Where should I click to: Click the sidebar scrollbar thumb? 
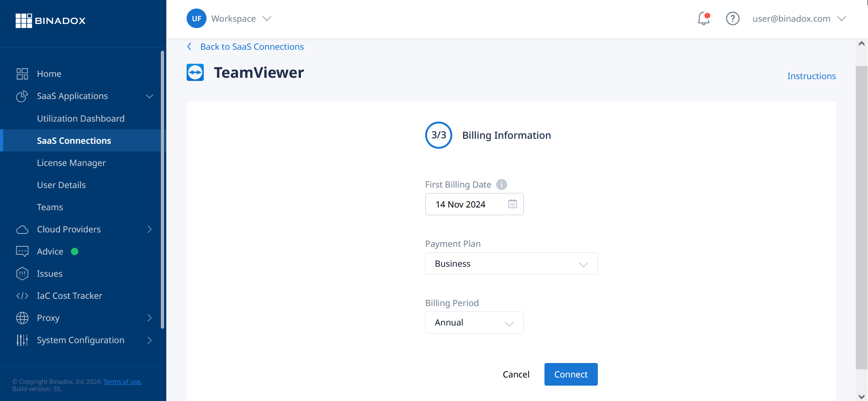(x=162, y=190)
